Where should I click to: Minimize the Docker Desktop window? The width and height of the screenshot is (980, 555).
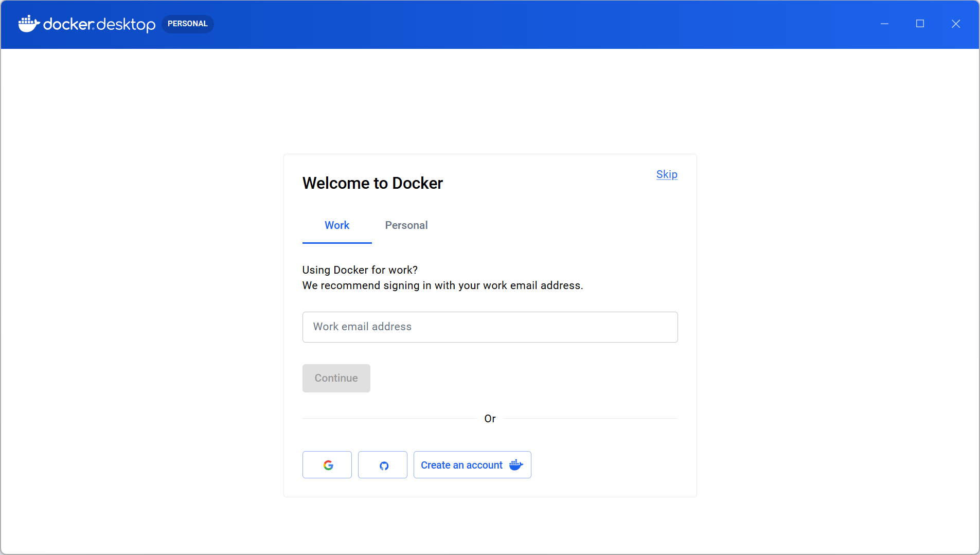[x=885, y=24]
